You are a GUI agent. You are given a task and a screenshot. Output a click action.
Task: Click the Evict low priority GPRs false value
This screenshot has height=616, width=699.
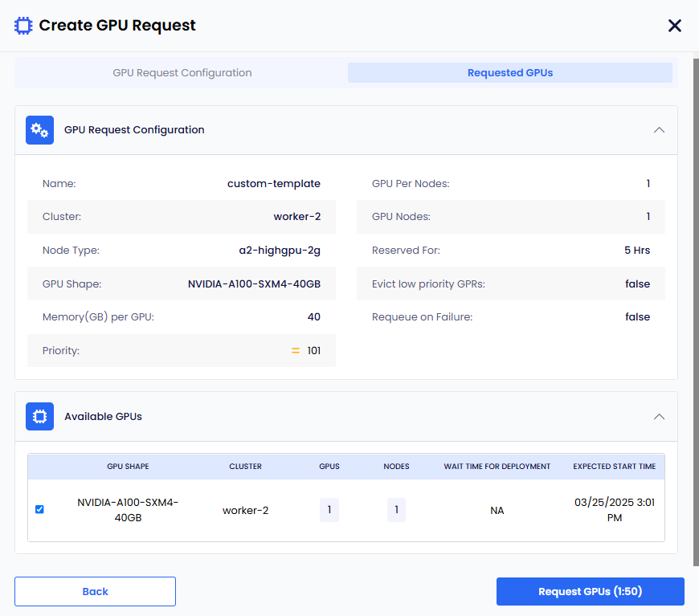click(x=637, y=284)
